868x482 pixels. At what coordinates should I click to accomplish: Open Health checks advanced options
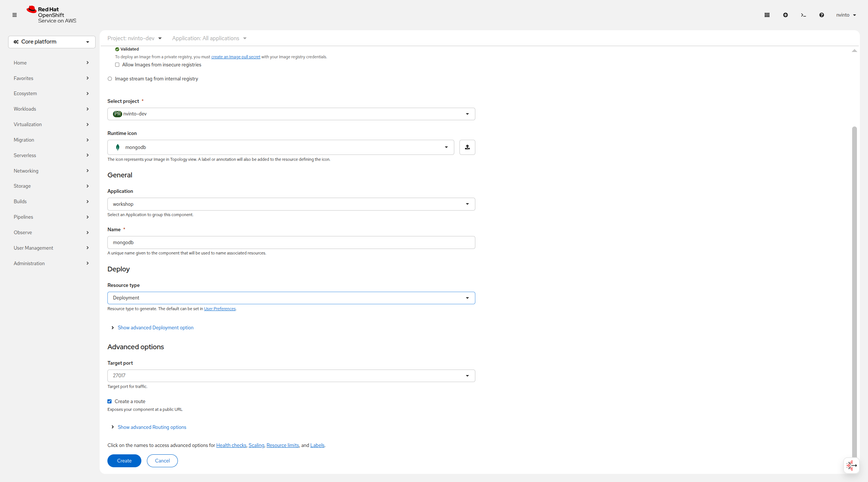click(x=231, y=445)
